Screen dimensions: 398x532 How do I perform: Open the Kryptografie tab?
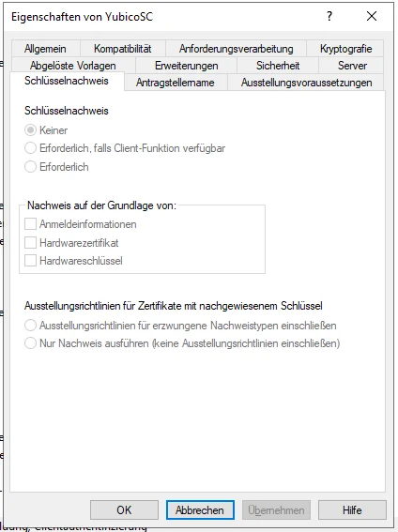345,49
